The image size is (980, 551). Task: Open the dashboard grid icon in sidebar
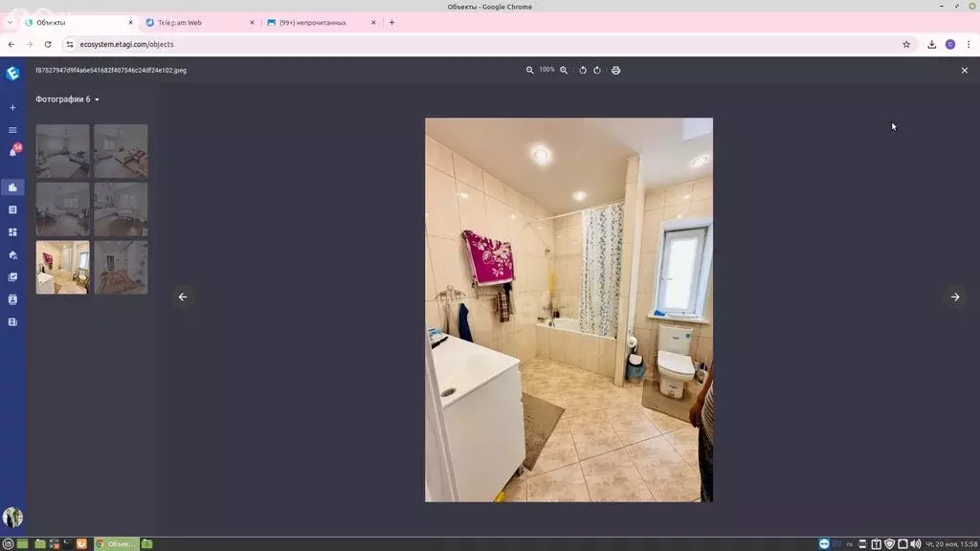click(12, 231)
